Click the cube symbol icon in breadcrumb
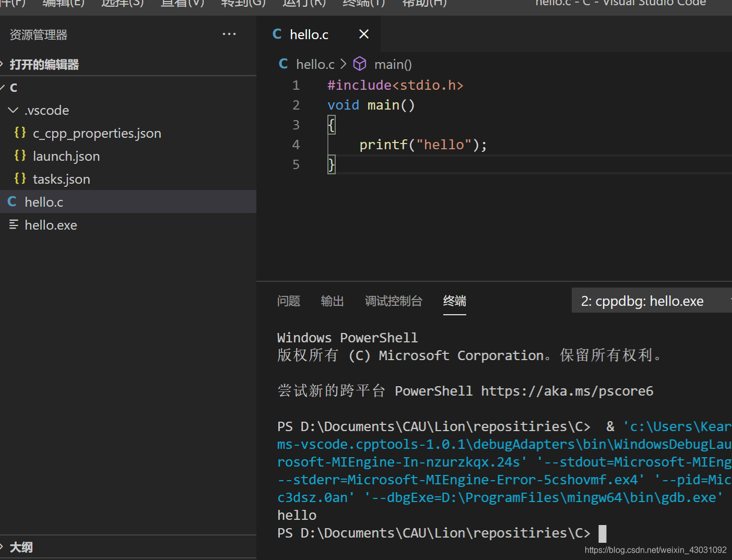732x560 pixels. coord(360,64)
